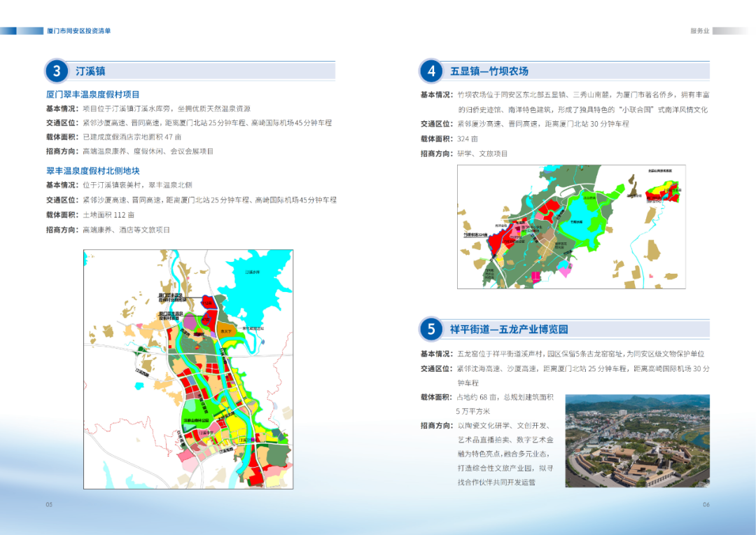The image size is (756, 535).
Task: Select the 五显镇—竹坝农场 section heading
Action: 489,71
